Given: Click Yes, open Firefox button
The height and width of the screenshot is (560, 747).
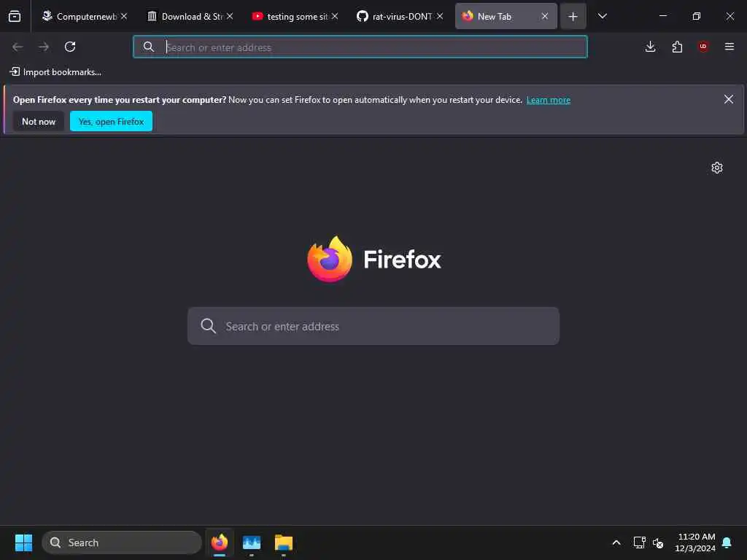Looking at the screenshot, I should tap(111, 122).
